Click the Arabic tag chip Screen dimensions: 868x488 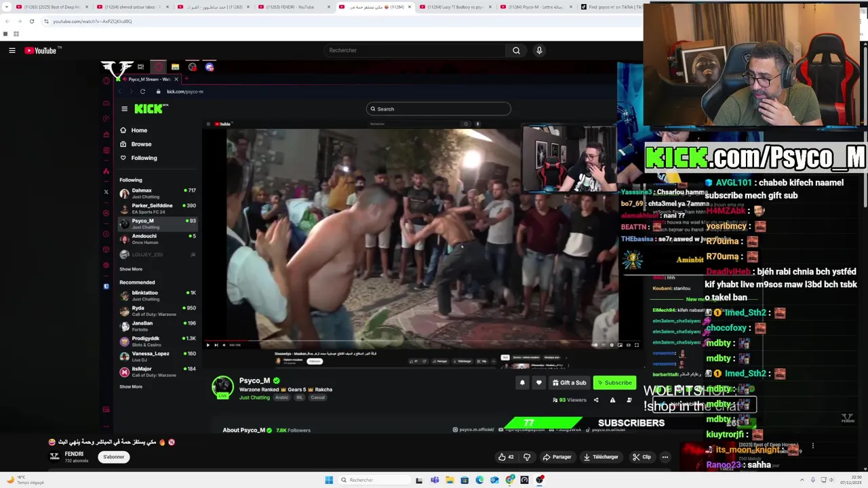click(281, 398)
